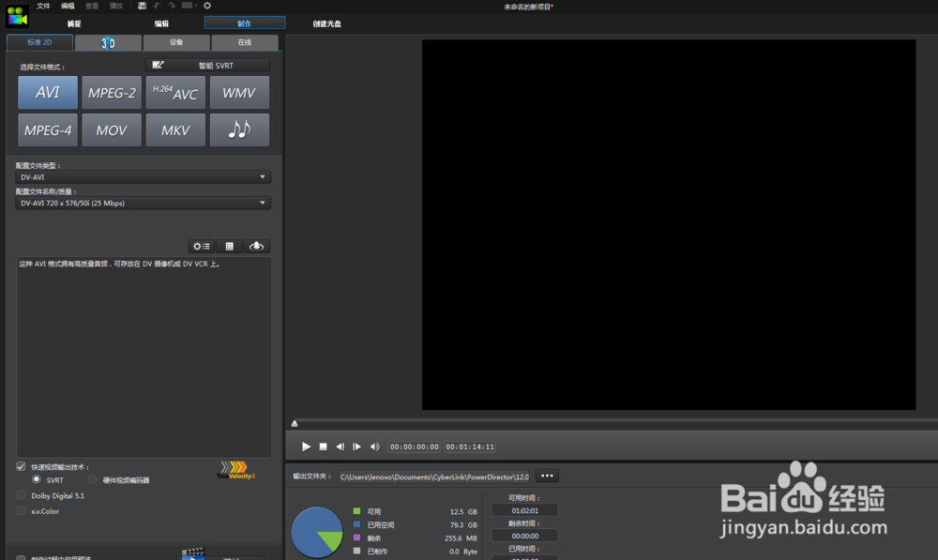Click the AVI format description text box

[144, 357]
